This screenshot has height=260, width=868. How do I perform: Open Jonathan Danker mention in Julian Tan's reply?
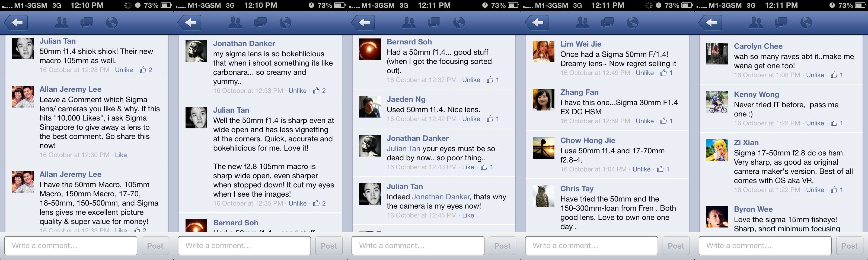coord(441,197)
